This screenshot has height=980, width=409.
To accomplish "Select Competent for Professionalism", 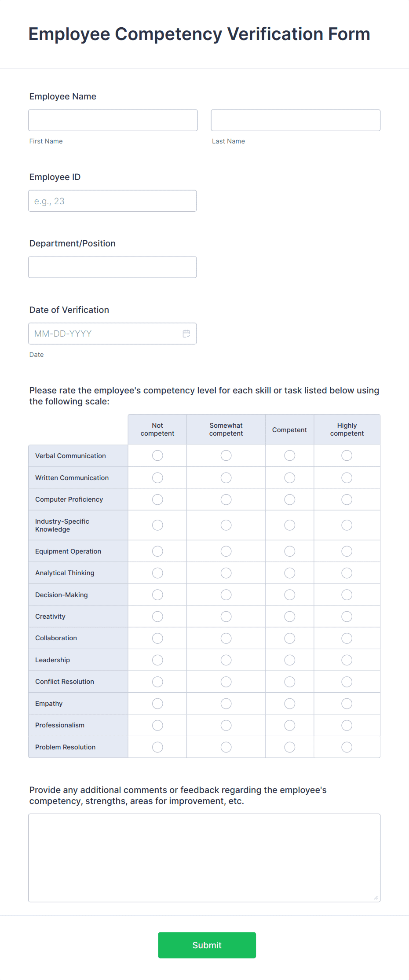I will coord(289,725).
